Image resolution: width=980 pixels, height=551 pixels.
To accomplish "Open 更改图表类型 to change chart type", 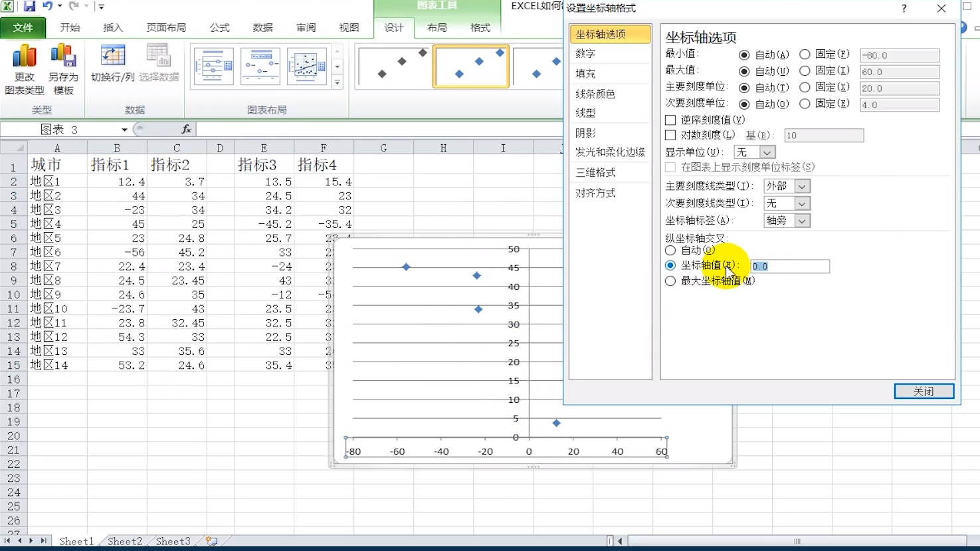I will pyautogui.click(x=25, y=68).
